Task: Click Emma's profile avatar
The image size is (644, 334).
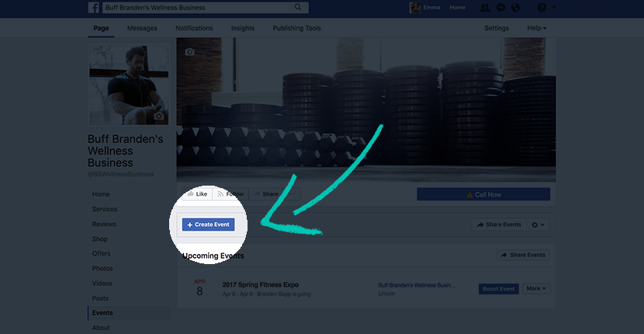Action: coord(415,8)
